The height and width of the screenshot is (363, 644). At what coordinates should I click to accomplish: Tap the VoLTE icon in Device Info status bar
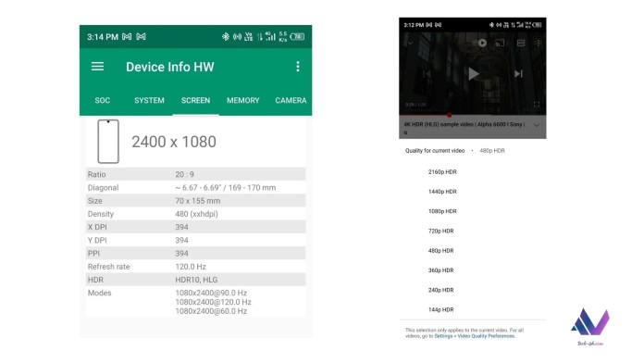click(x=249, y=37)
